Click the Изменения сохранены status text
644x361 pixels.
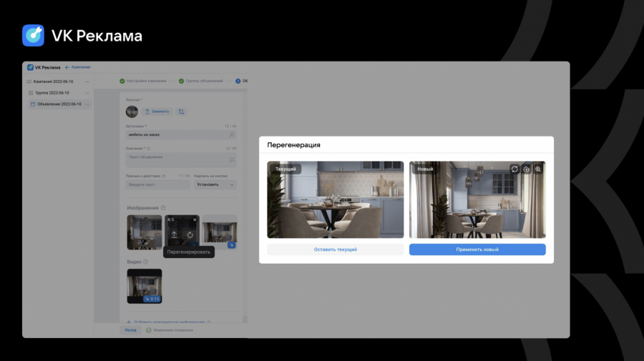(x=173, y=330)
